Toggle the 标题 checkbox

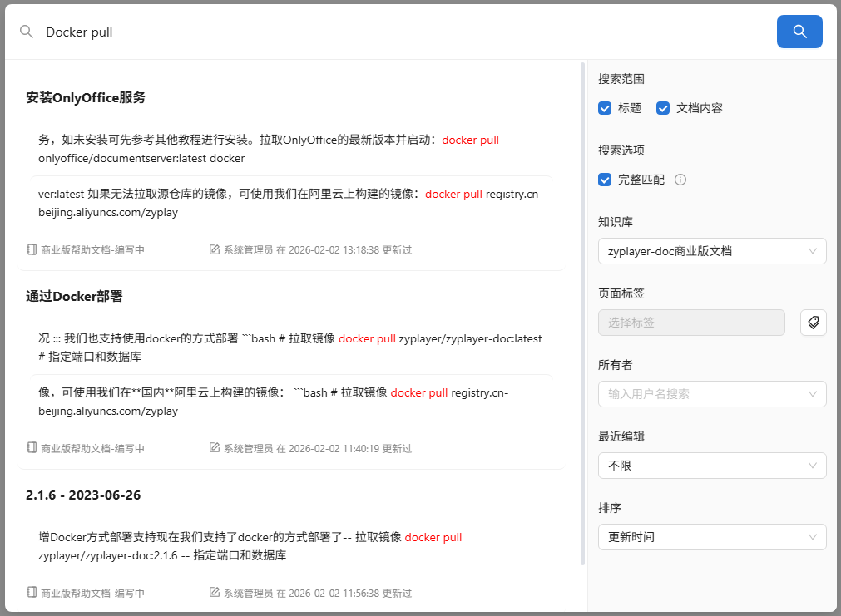click(x=605, y=108)
